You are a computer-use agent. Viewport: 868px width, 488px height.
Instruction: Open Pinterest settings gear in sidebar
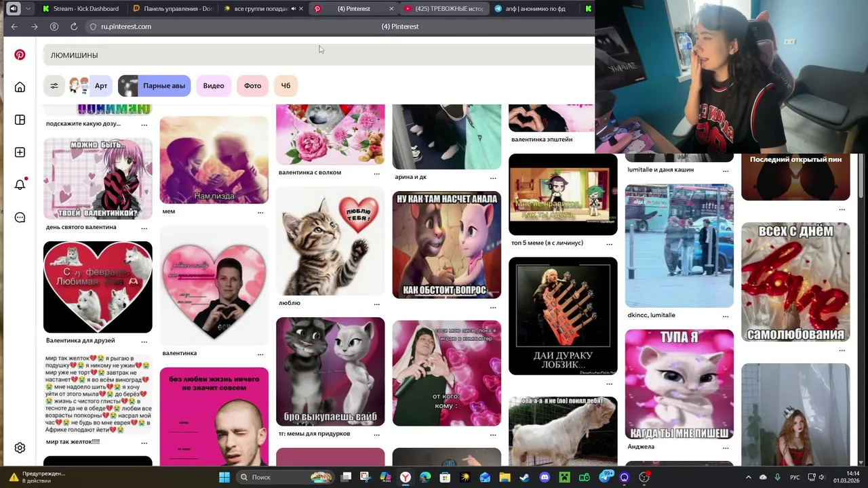click(x=20, y=448)
